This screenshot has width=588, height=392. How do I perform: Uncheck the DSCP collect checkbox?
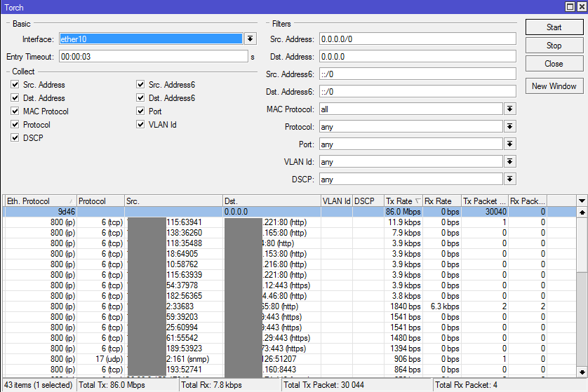click(15, 138)
